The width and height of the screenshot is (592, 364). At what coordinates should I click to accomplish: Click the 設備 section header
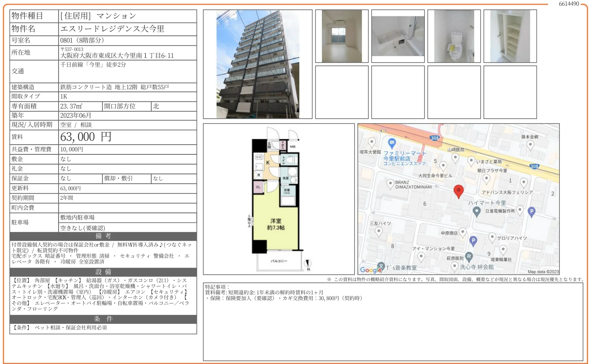pyautogui.click(x=103, y=272)
